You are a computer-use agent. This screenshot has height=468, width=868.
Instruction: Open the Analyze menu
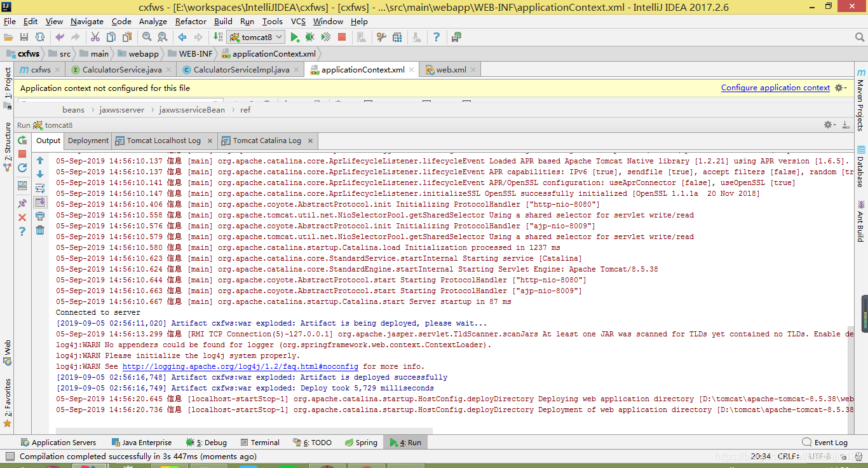pyautogui.click(x=153, y=22)
